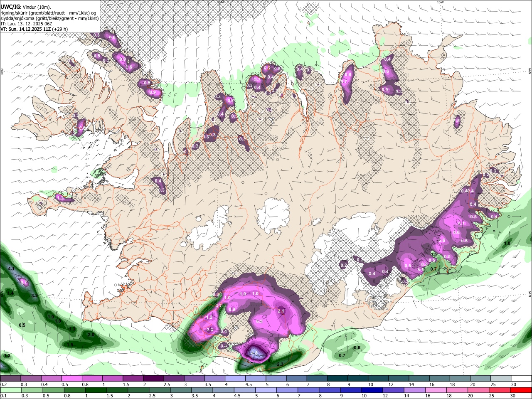
Task: Click the 3.2 precipitation value on the map
Action: 34,296
